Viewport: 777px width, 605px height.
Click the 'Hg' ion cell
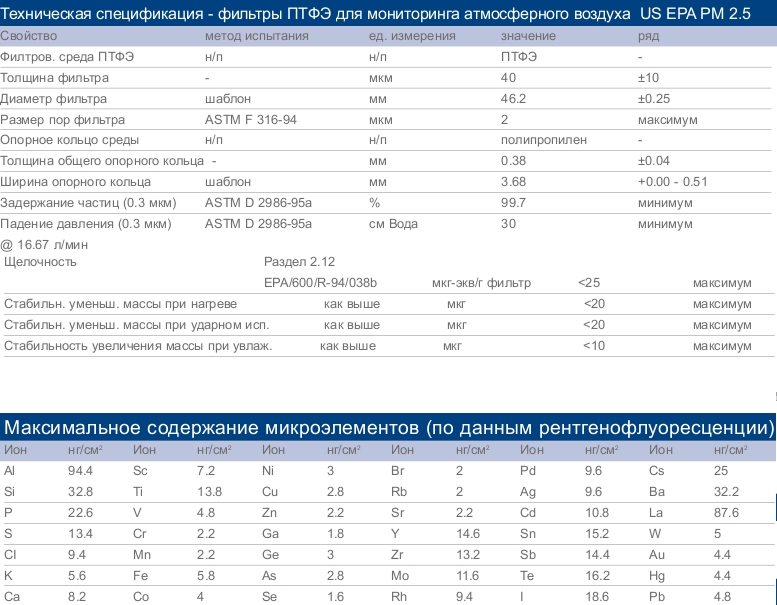(657, 576)
